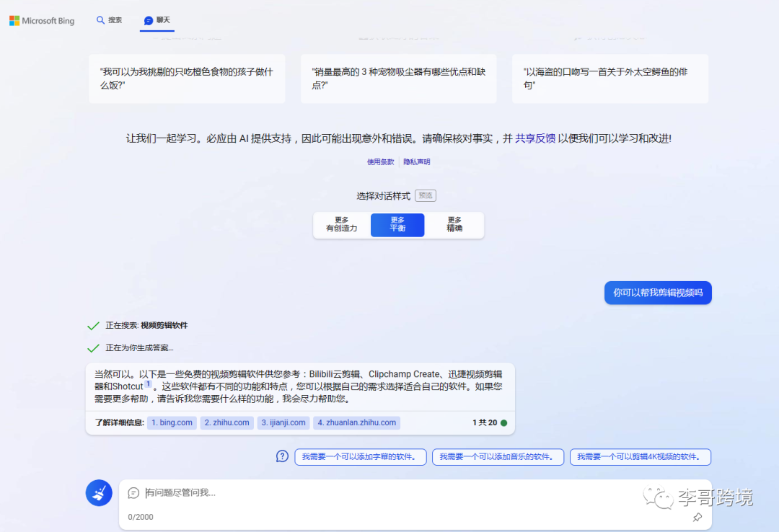Switch to the 搜索 tab
779x532 pixels.
point(110,20)
